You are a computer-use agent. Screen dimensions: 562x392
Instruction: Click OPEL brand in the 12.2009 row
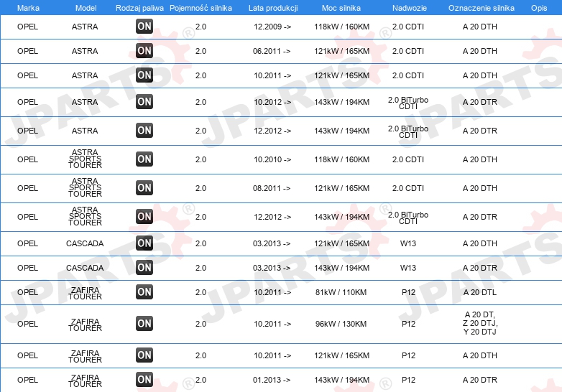point(27,27)
